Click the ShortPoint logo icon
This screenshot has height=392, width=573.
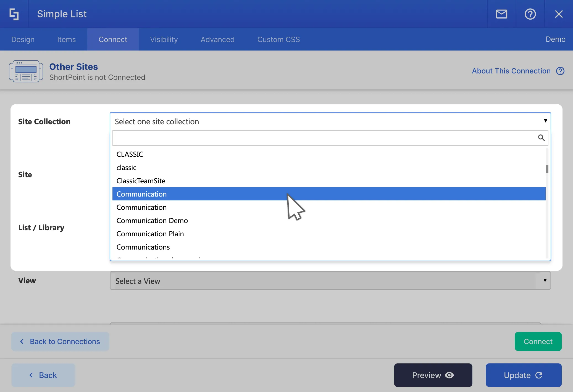(14, 14)
